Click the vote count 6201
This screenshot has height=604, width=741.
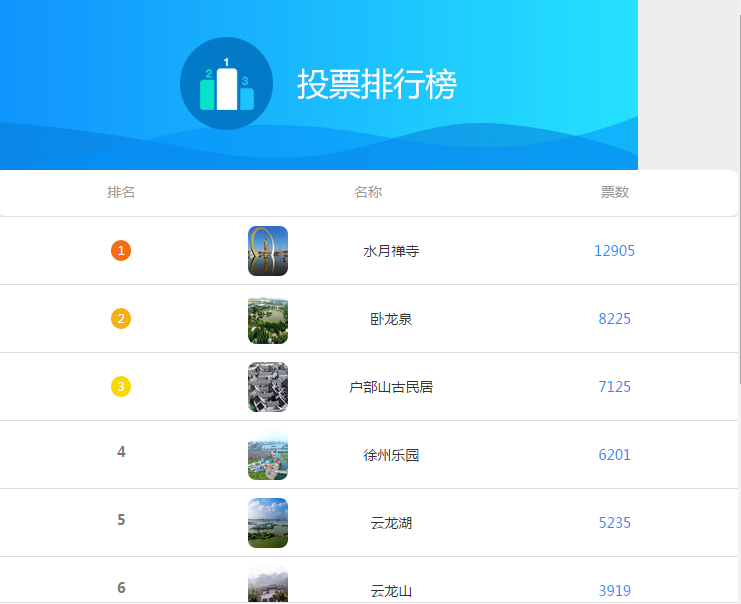614,455
